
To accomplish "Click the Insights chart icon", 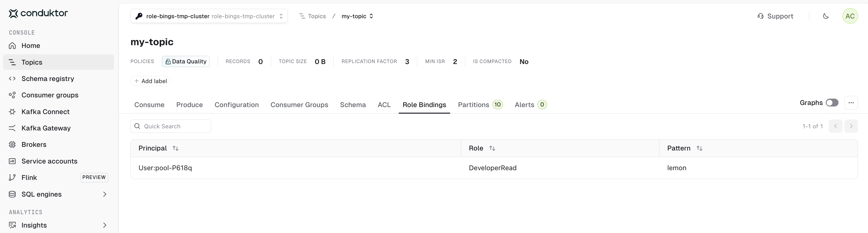I will pos(12,225).
